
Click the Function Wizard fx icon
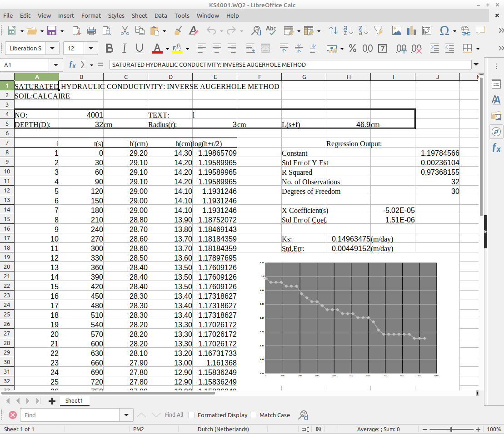pos(72,65)
